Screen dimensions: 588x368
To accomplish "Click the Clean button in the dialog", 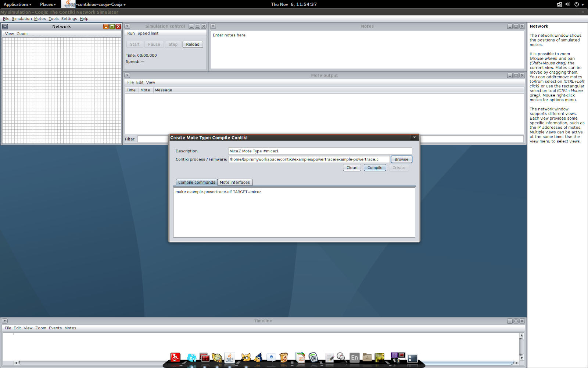I will pyautogui.click(x=352, y=167).
